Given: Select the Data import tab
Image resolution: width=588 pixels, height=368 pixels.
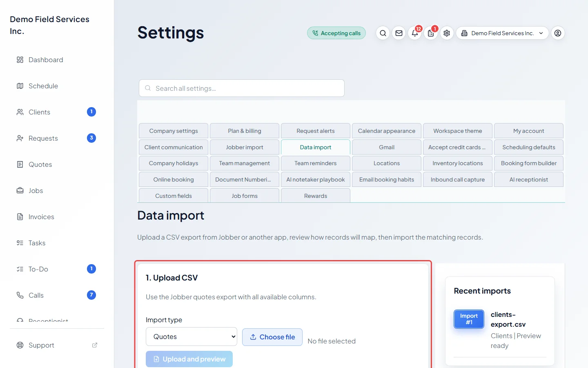Looking at the screenshot, I should [x=316, y=147].
